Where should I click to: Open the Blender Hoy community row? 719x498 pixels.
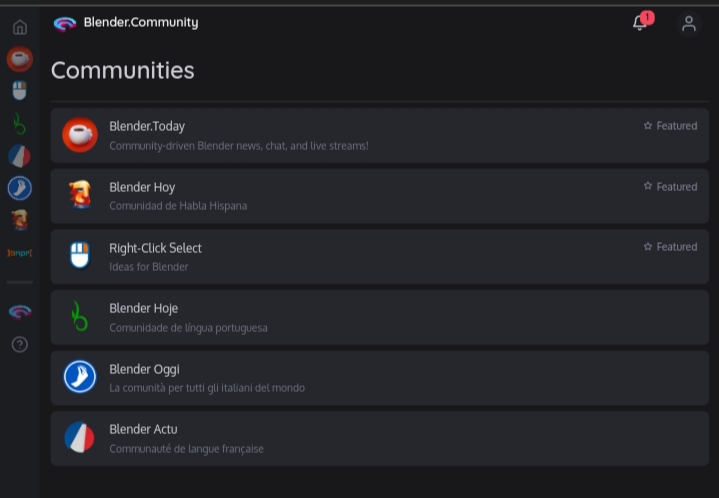tap(380, 196)
